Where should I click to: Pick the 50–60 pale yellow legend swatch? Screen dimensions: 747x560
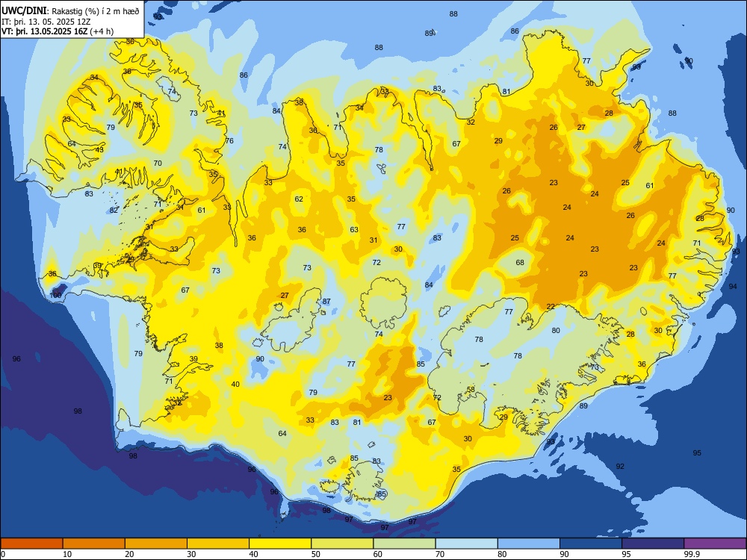click(342, 544)
